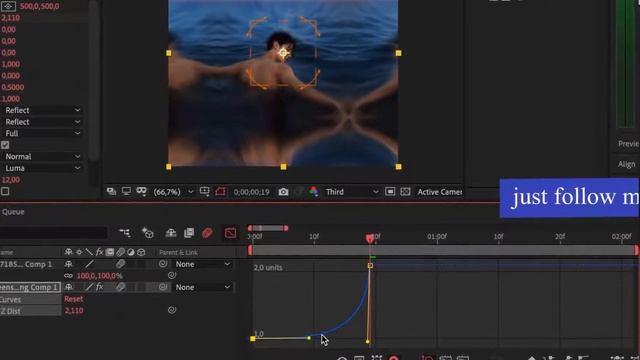The width and height of the screenshot is (640, 360).
Task: Click the parent pick whip of 7185 Comp 1
Action: [163, 264]
